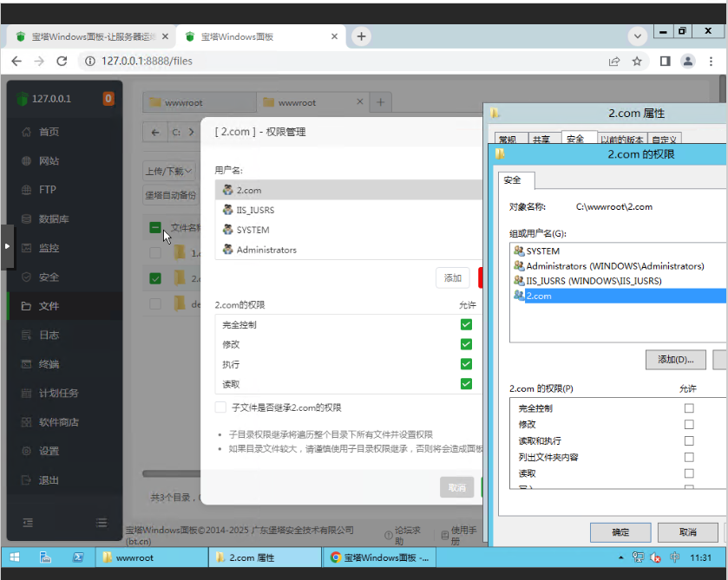Uncheck 完全控制 permission in panel dialog
This screenshot has width=728, height=580.
(466, 324)
